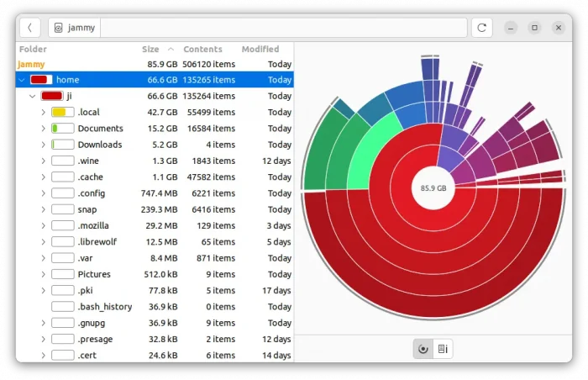Expand the .local folder
The width and height of the screenshot is (588, 380).
tap(43, 113)
